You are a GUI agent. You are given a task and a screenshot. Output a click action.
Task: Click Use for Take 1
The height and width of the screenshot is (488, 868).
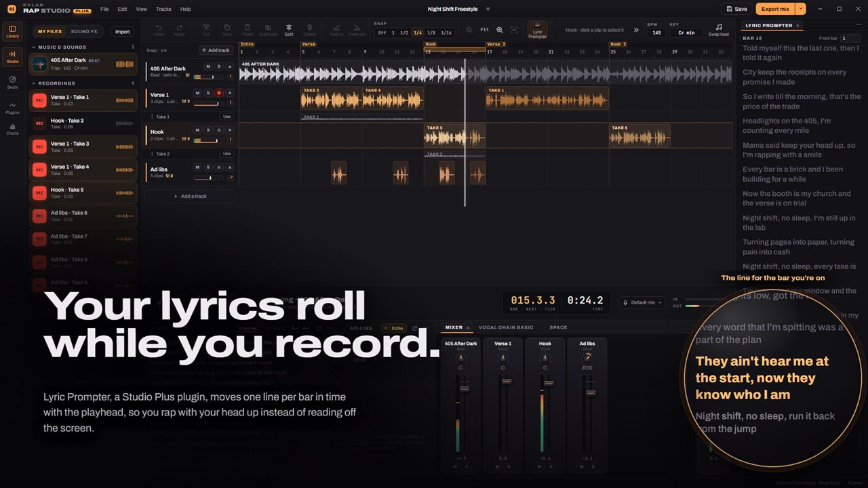pyautogui.click(x=226, y=117)
